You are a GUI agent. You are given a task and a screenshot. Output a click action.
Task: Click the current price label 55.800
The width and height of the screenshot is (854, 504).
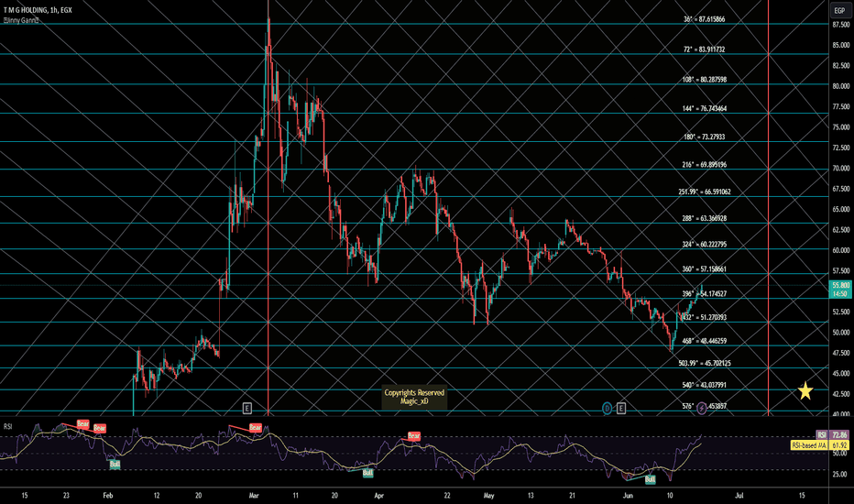point(839,285)
